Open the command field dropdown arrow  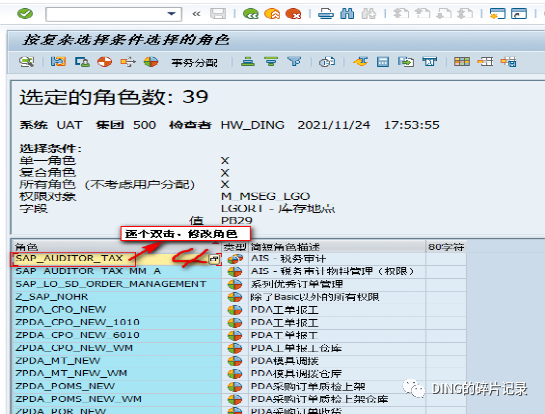tap(171, 14)
